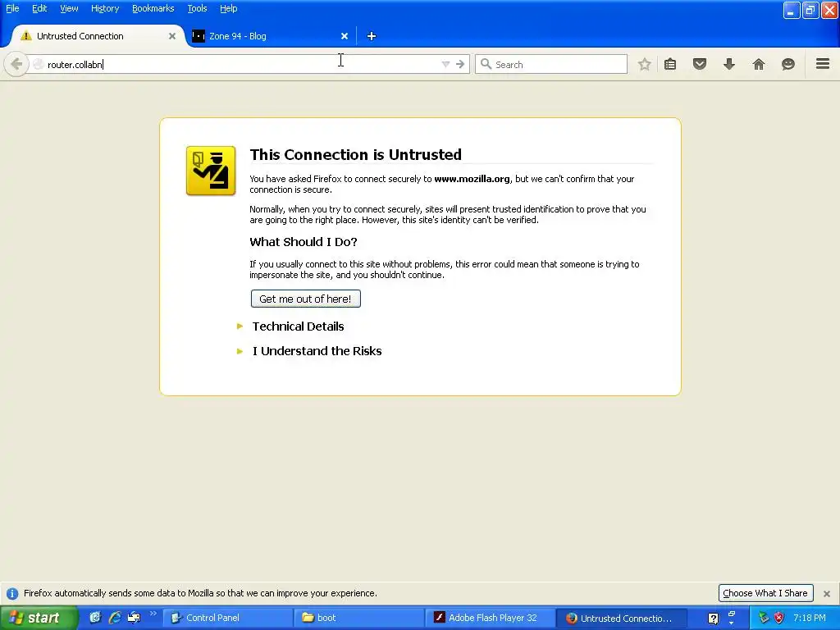Image resolution: width=840 pixels, height=630 pixels.
Task: Close the Untrusted Connection tab
Action: point(172,36)
